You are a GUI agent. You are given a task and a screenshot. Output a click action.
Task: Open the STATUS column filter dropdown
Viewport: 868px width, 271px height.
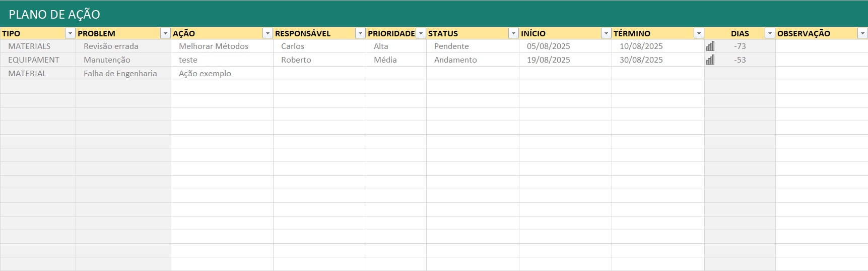(x=513, y=33)
